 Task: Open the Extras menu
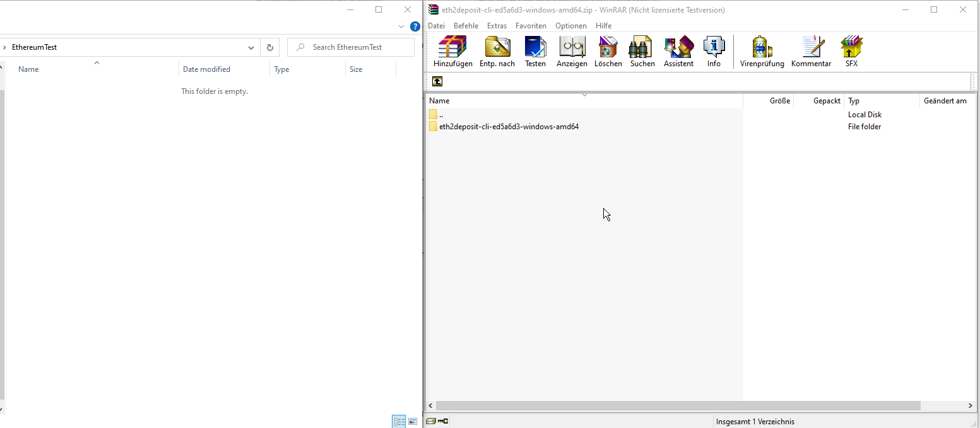[497, 26]
